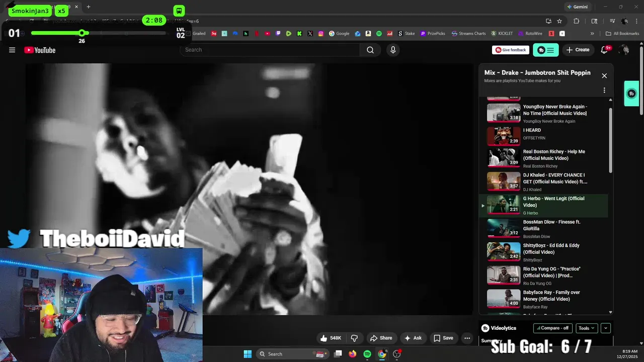Open the RotoWire bookmark
Screen dimensions: 644x362
click(x=530, y=34)
